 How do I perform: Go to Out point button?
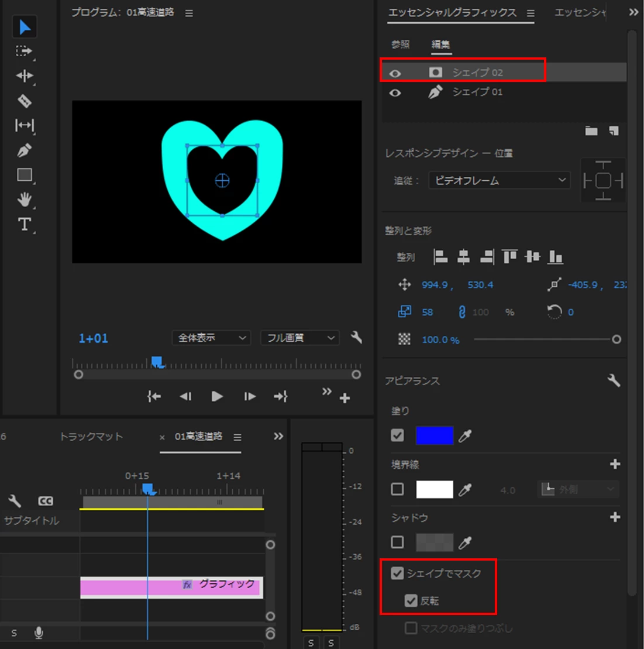coord(280,397)
